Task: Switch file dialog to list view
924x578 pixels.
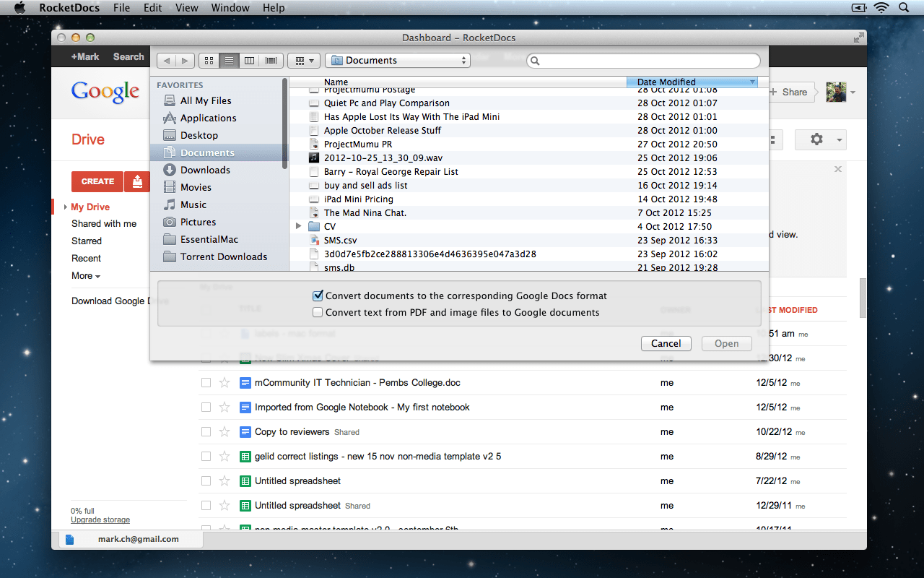Action: (229, 61)
